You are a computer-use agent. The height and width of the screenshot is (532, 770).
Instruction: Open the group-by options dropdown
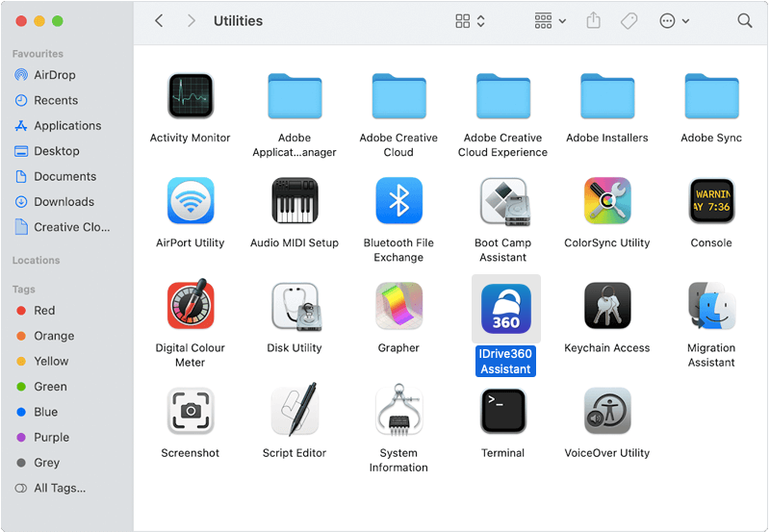[x=550, y=20]
